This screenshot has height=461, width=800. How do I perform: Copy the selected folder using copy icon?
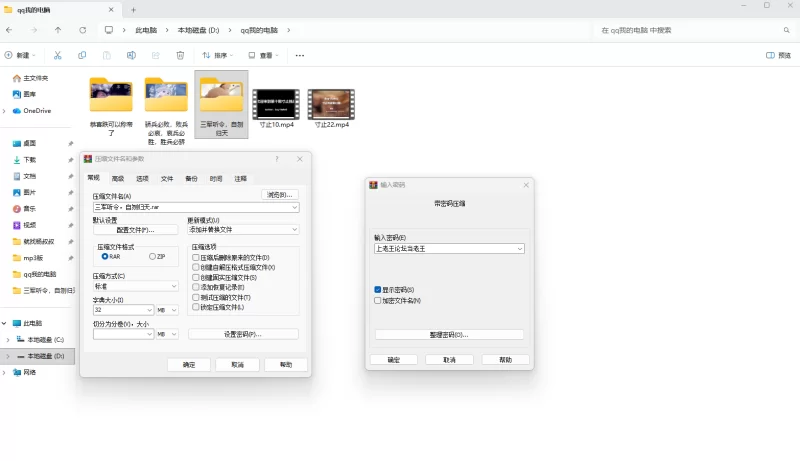pyautogui.click(x=82, y=55)
